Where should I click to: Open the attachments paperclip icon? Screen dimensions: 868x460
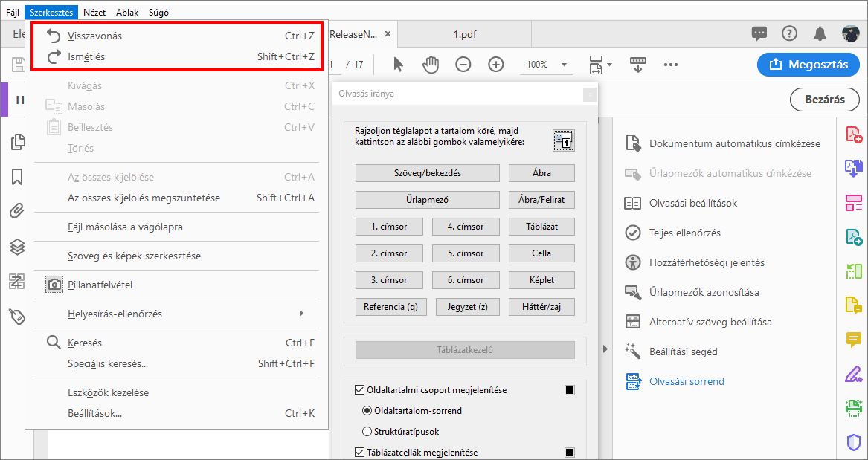click(17, 212)
